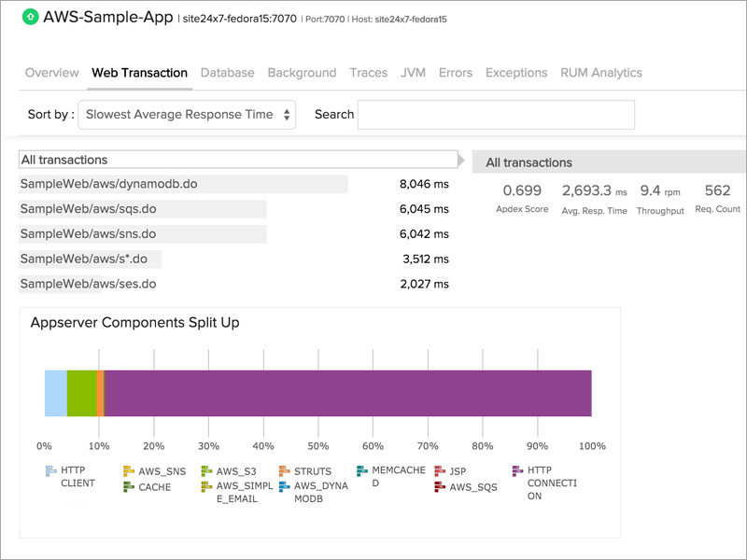
Task: Toggle the CACHE series visibility
Action: pyautogui.click(x=127, y=484)
